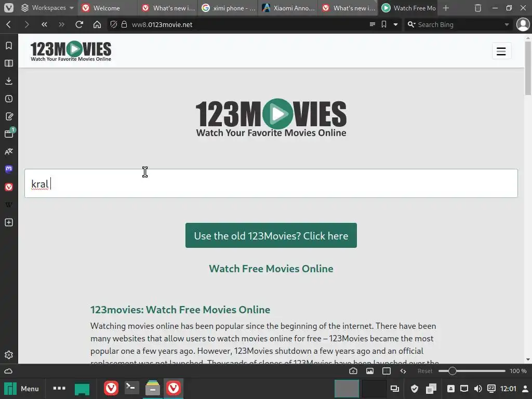Click the 100 % zoom value
Screen dimensions: 532x399
tap(518, 371)
